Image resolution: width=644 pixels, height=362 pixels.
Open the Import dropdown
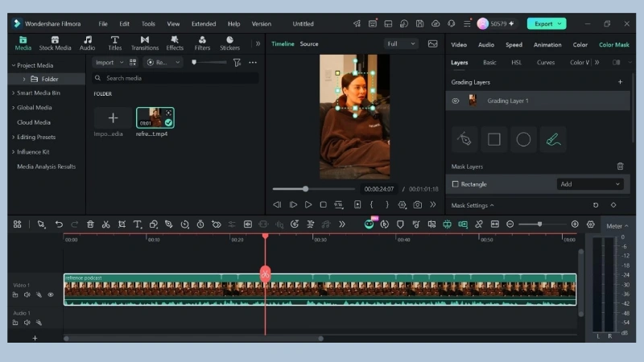(109, 63)
